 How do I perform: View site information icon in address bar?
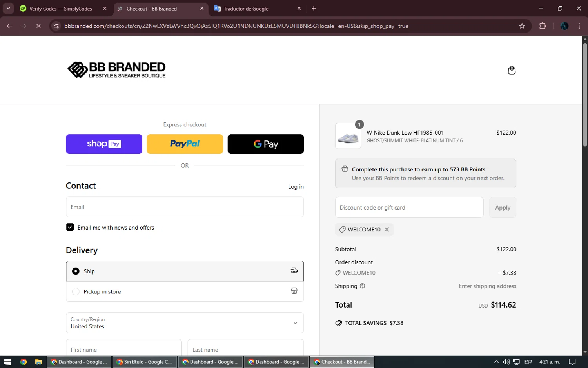click(x=56, y=26)
